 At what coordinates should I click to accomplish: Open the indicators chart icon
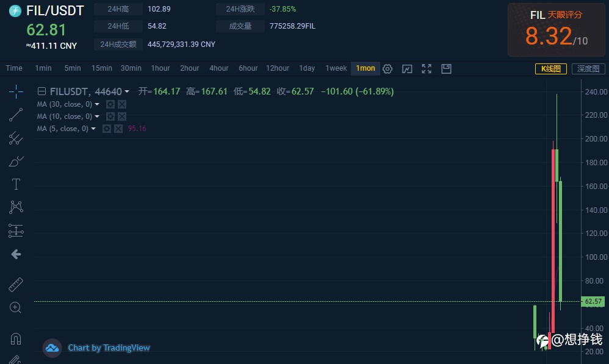(407, 69)
